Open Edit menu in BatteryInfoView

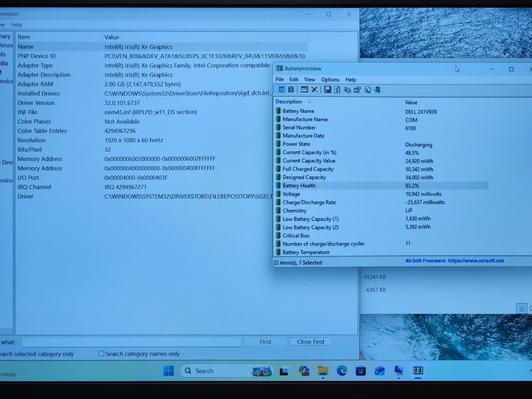tap(294, 79)
